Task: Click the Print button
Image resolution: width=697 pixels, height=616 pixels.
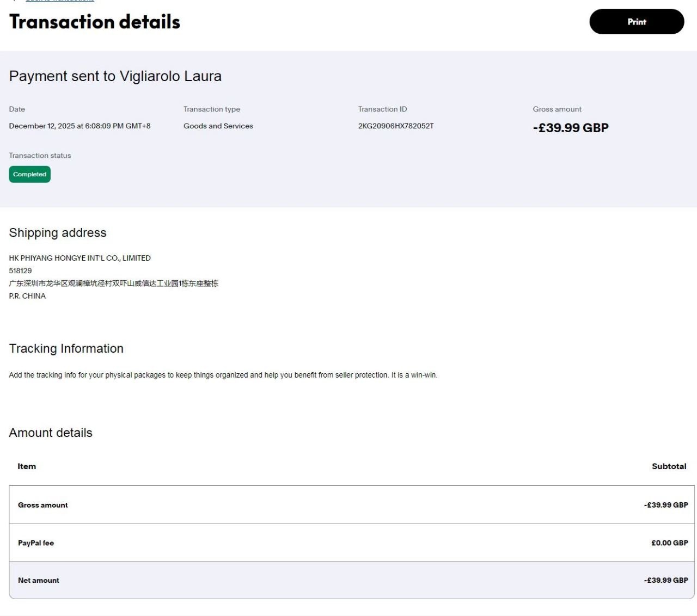Action: 636,22
